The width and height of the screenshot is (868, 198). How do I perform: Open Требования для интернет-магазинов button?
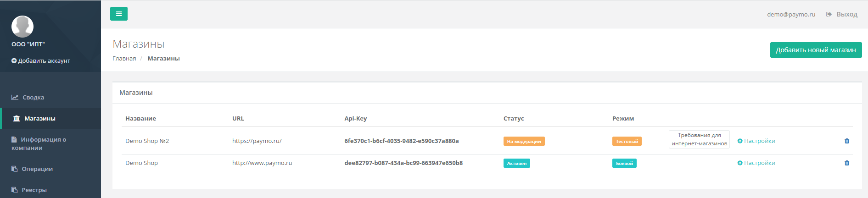coord(699,139)
